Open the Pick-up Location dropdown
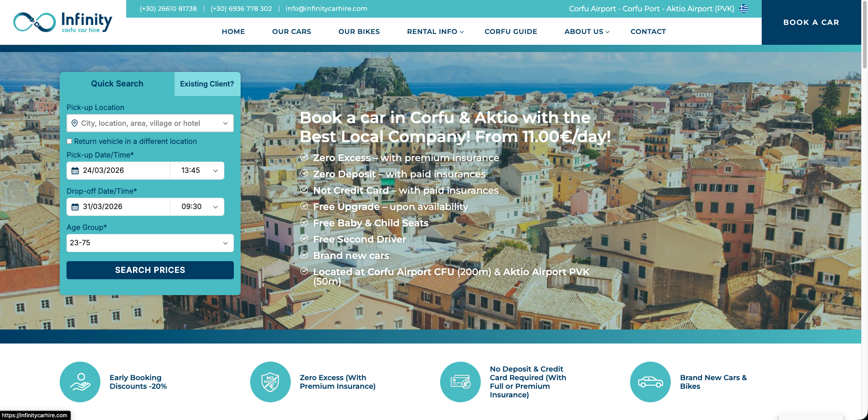 (x=150, y=123)
